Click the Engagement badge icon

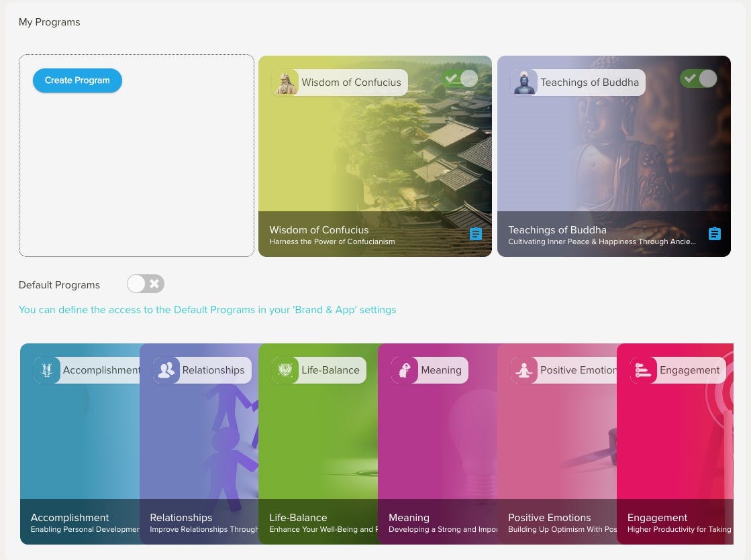tap(643, 370)
